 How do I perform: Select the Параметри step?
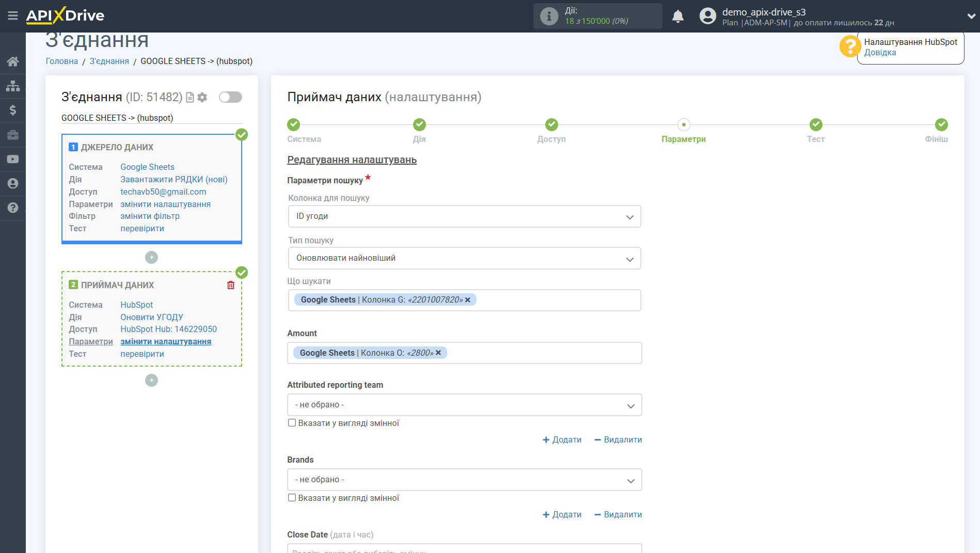click(x=684, y=124)
